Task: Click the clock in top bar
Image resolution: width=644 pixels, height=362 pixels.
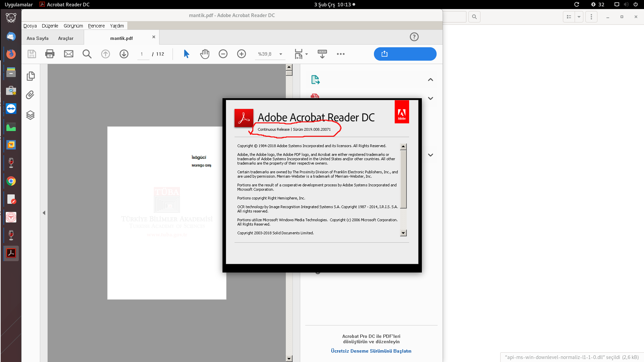Action: click(332, 4)
